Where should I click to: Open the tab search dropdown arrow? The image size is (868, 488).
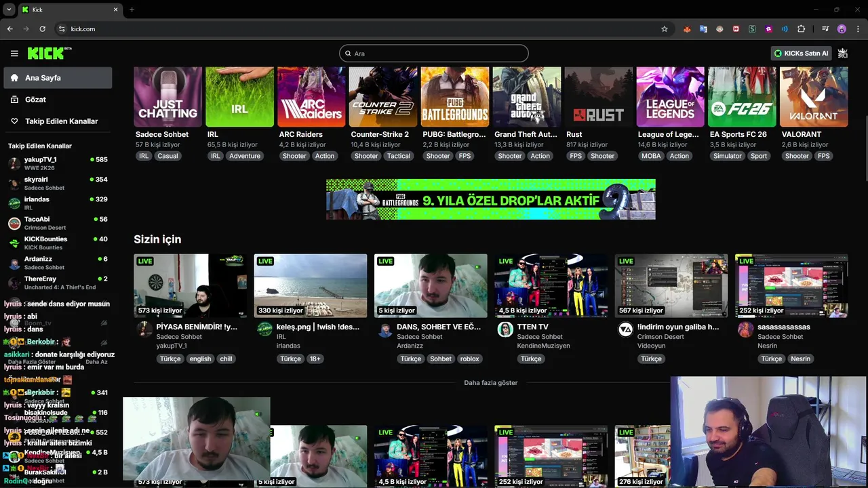point(9,9)
